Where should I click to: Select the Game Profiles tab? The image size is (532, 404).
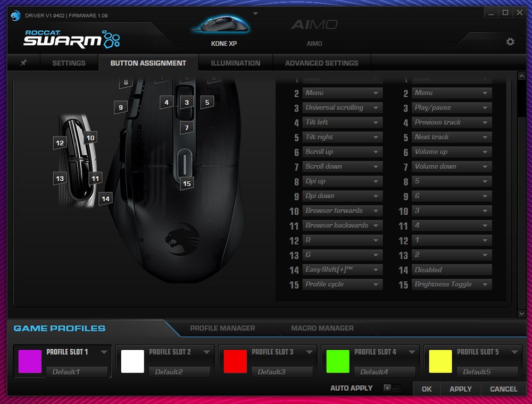pyautogui.click(x=60, y=328)
